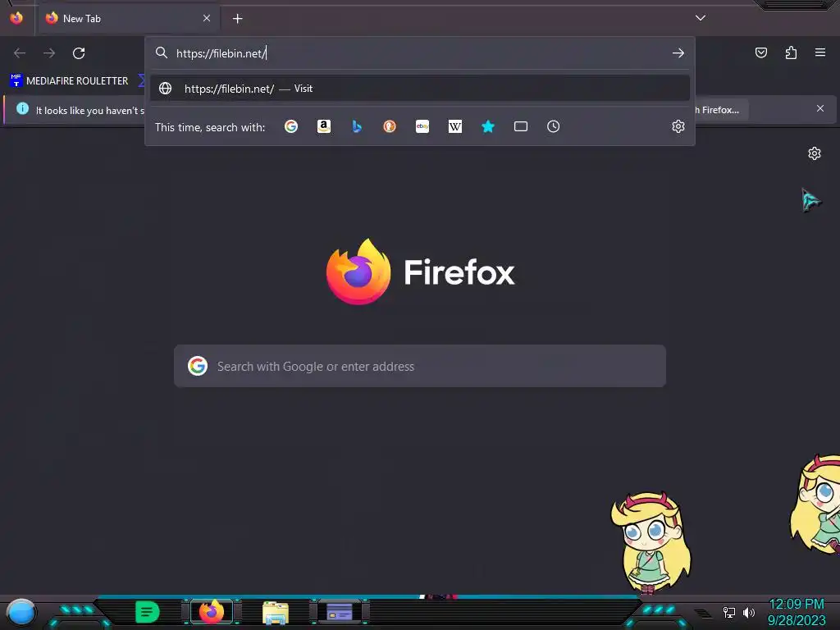
Task: Search this time with Bing
Action: 357,126
